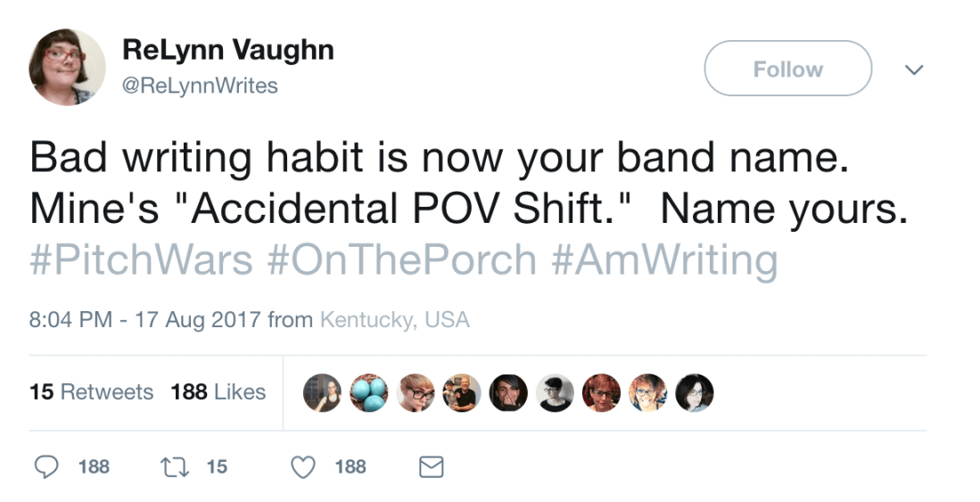Viewport: 980px width, 502px height.
Task: Open ReLynn Vaughn's profile picture
Action: 67,68
